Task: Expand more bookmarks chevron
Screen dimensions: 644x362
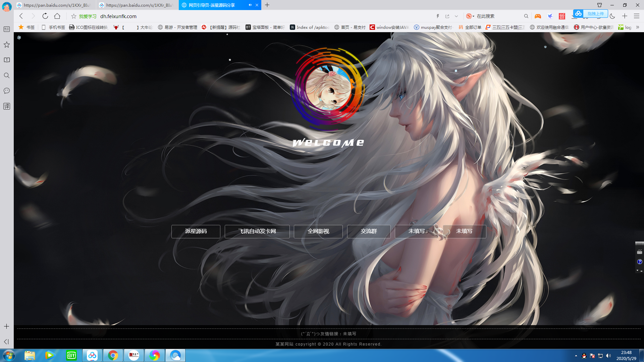Action: [x=638, y=27]
